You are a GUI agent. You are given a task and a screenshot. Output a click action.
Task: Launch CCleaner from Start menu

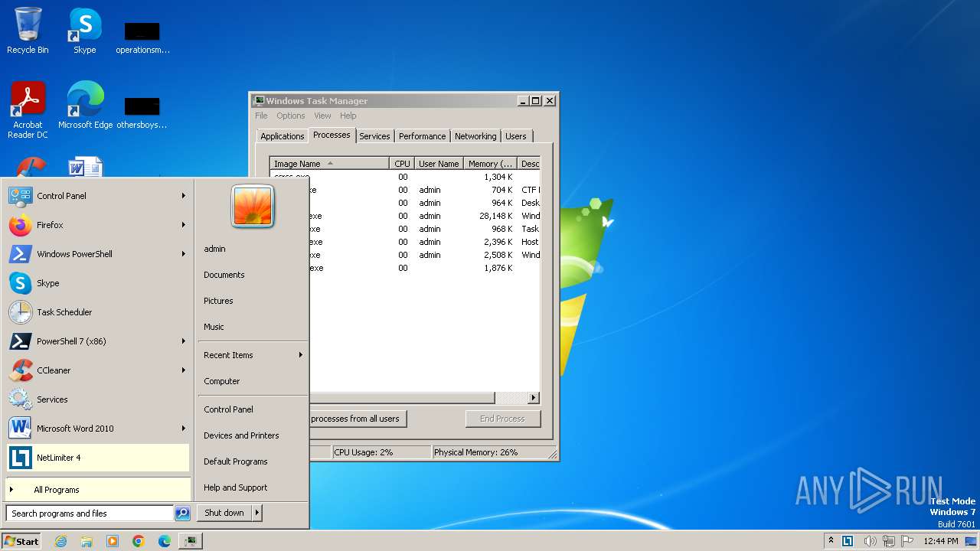[98, 370]
